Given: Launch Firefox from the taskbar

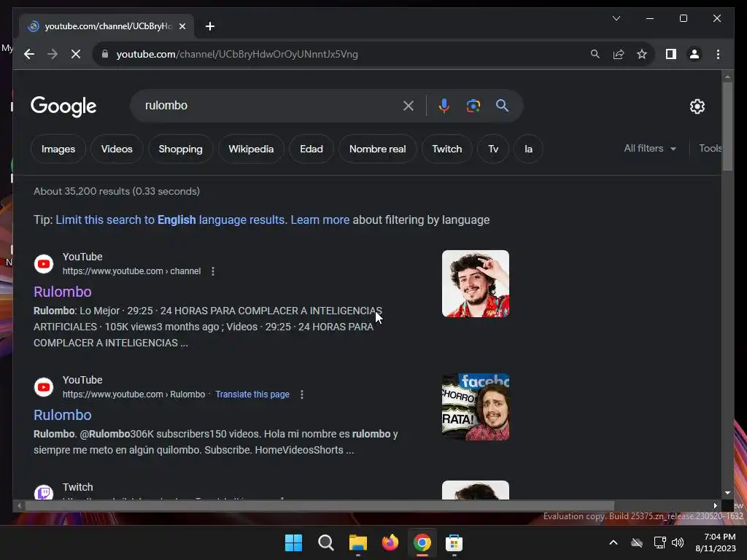Looking at the screenshot, I should click(x=390, y=542).
